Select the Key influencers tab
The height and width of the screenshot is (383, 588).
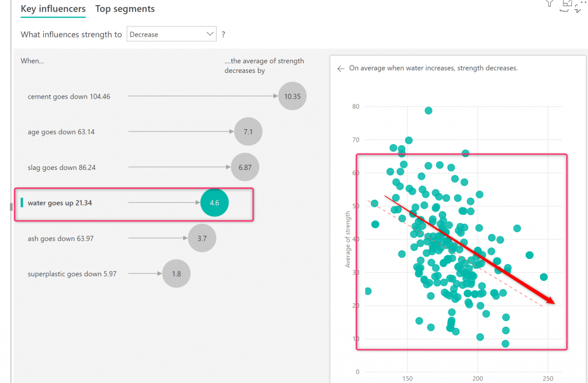[x=53, y=9]
